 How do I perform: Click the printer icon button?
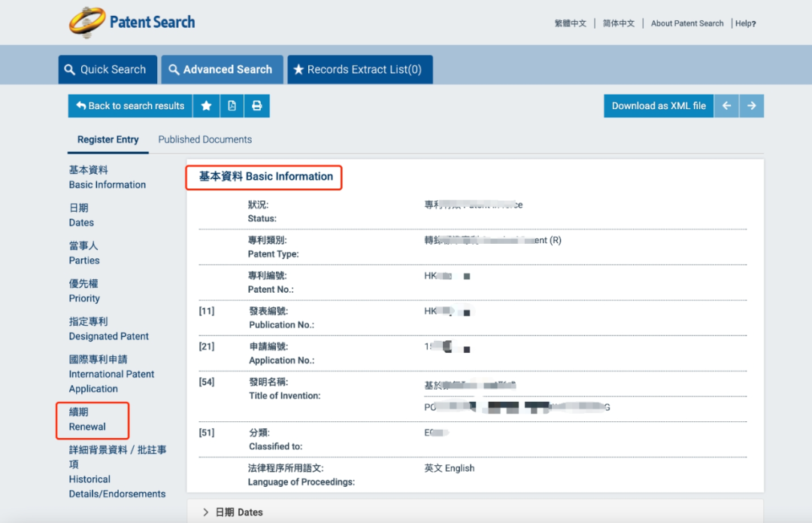256,106
